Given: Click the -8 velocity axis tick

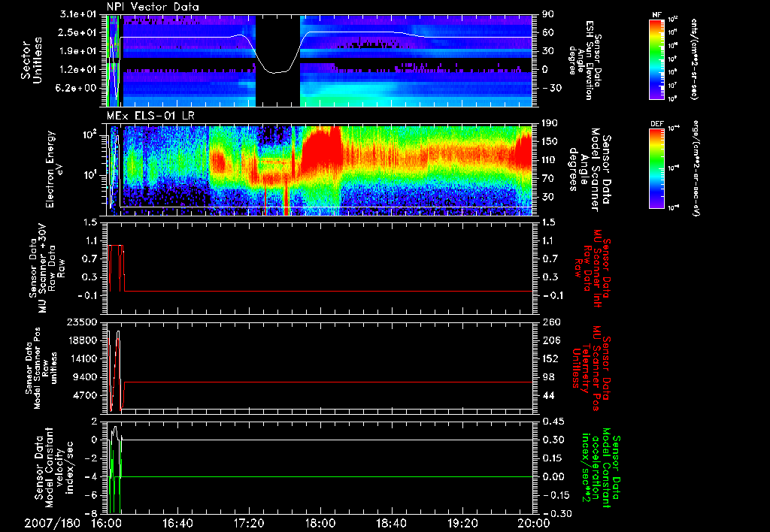Looking at the screenshot, I should (91, 513).
